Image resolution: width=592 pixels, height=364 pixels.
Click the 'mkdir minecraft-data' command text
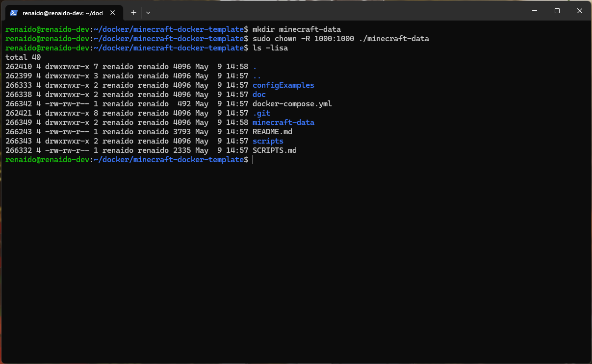(296, 29)
